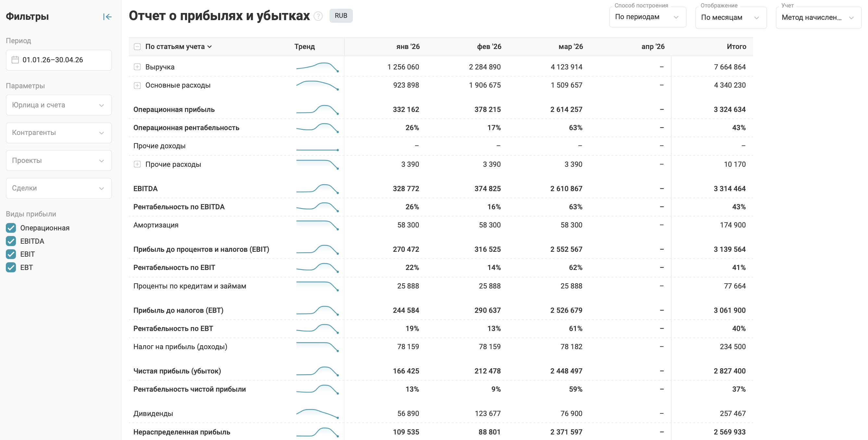Viewport: 868px width, 440px height.
Task: Open the Способ построения dropdown
Action: tap(647, 17)
